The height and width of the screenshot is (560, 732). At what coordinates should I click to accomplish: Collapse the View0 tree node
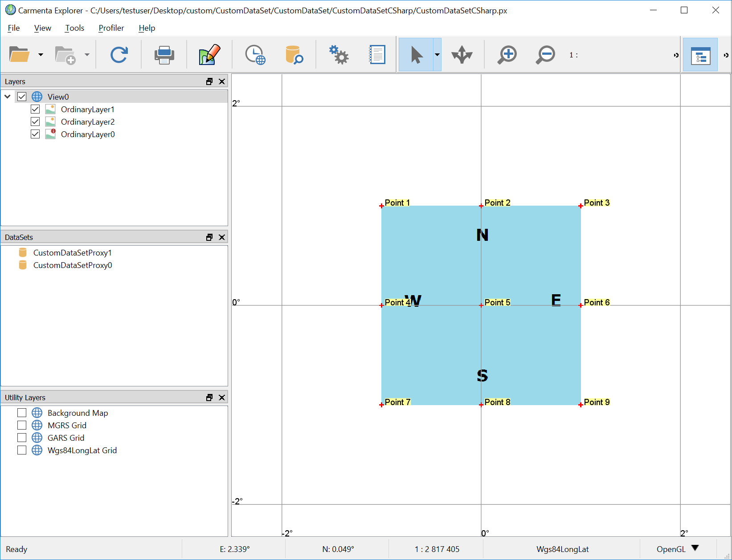(8, 97)
